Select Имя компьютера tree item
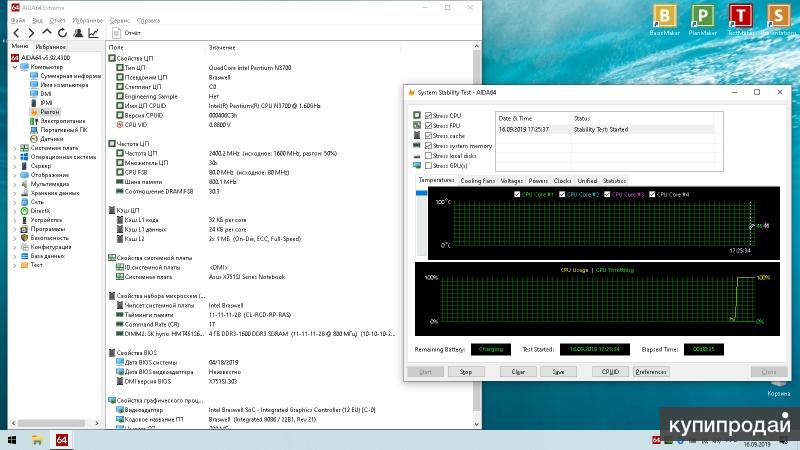The image size is (800, 450). [x=64, y=85]
